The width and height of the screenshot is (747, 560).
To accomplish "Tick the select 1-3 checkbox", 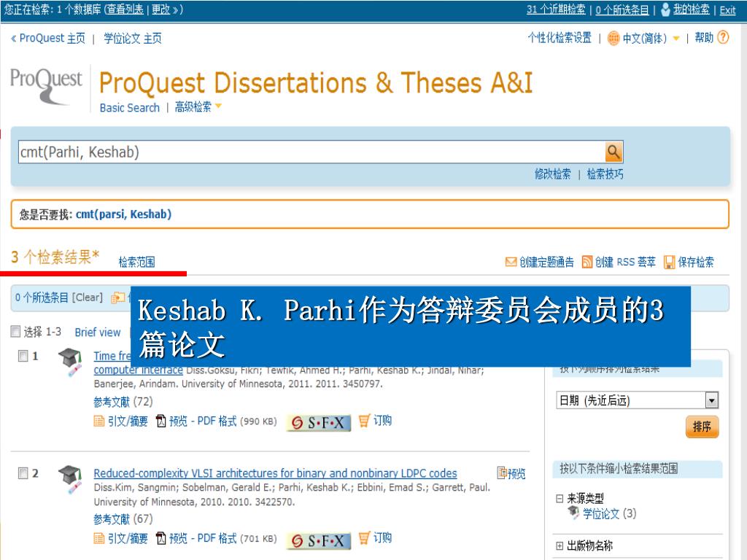I will 16,332.
